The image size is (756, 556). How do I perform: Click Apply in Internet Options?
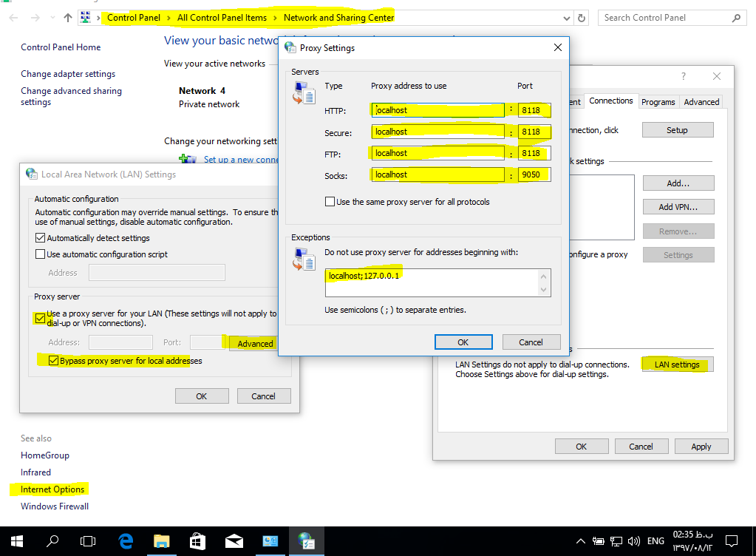[701, 447]
